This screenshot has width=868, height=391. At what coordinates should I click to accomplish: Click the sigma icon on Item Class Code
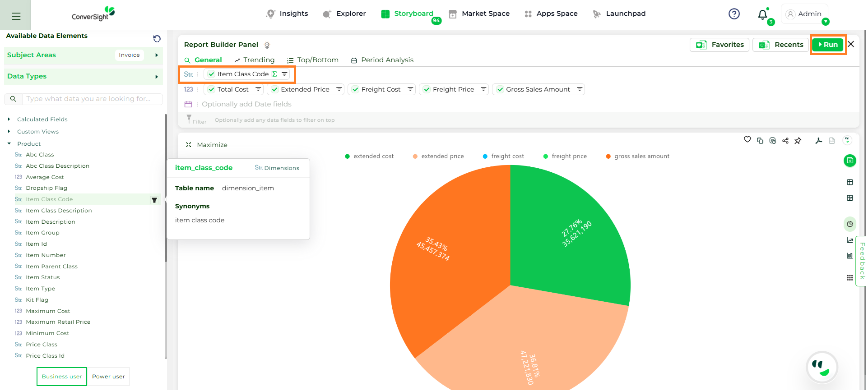tap(275, 74)
